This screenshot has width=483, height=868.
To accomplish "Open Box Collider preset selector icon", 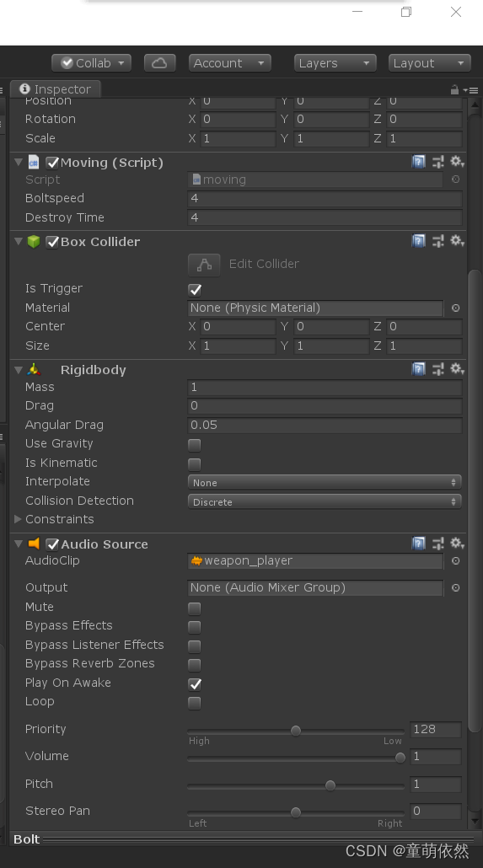I will tap(438, 241).
